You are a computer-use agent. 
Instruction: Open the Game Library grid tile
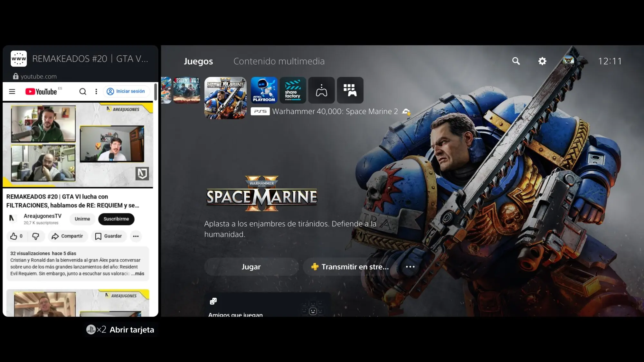(350, 90)
